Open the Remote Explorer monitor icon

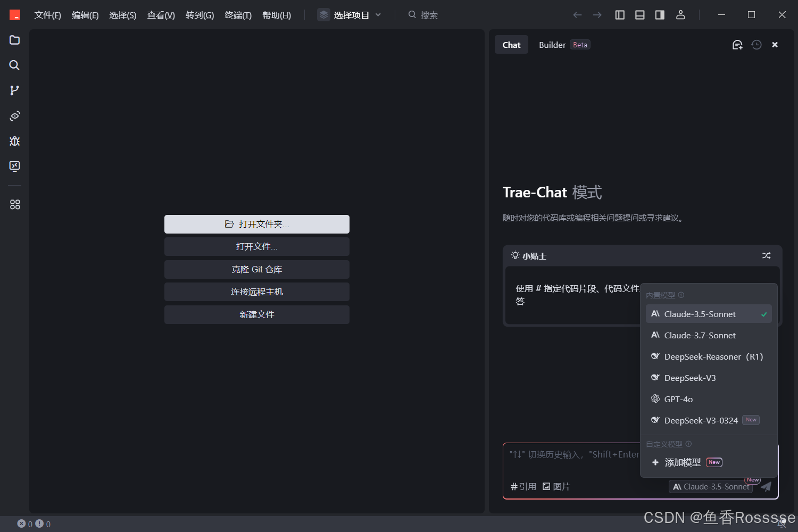(15, 166)
